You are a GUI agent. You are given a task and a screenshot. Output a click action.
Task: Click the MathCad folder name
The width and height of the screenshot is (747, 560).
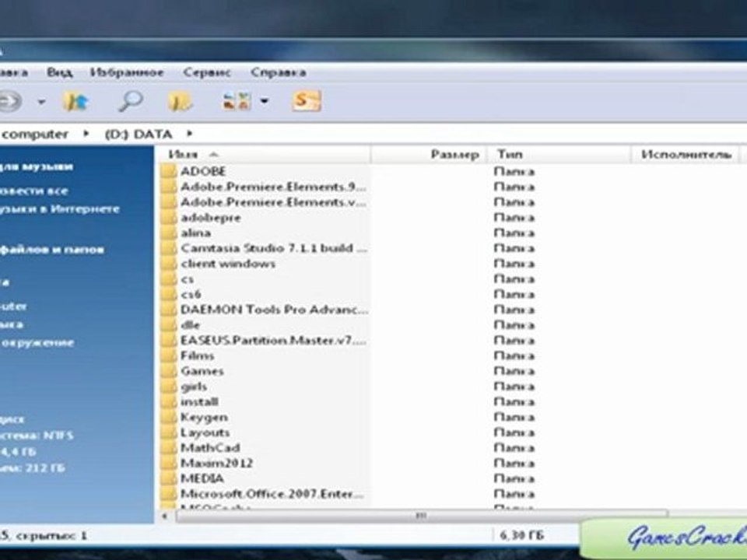[210, 448]
